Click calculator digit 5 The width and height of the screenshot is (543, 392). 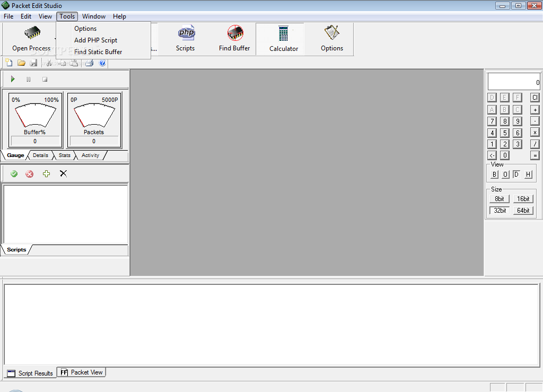(x=505, y=133)
